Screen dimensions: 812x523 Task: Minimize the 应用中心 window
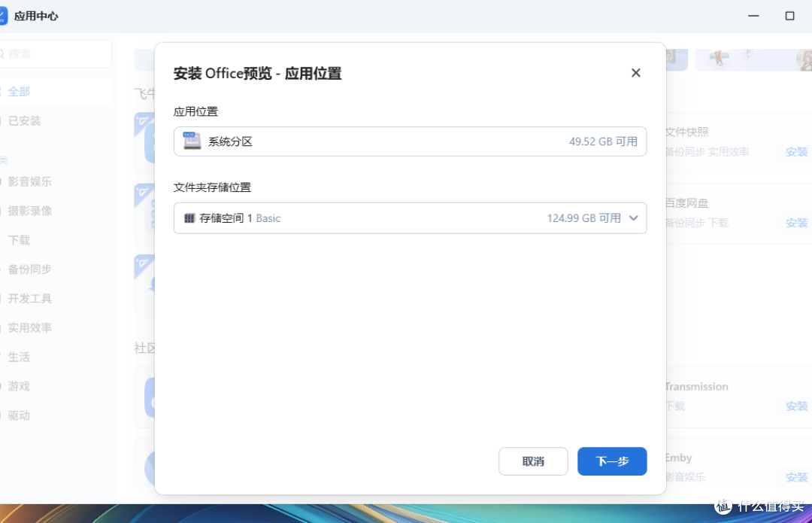click(x=753, y=16)
